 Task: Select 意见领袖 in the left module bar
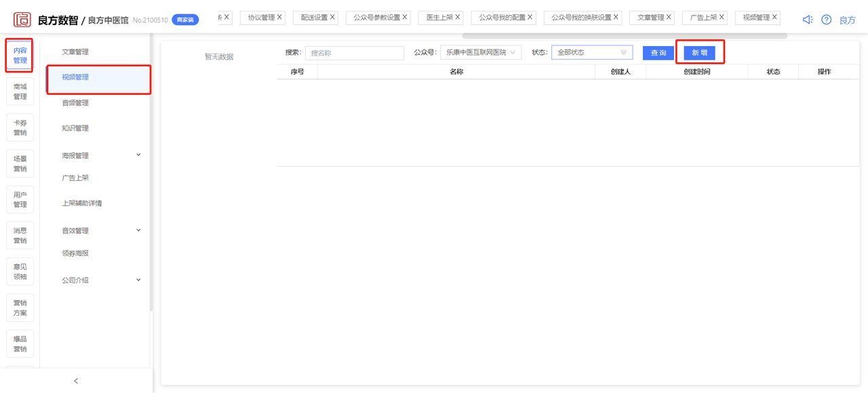coord(20,272)
